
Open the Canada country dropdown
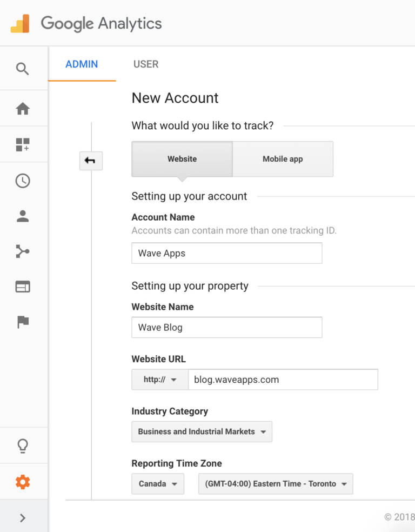pyautogui.click(x=158, y=484)
